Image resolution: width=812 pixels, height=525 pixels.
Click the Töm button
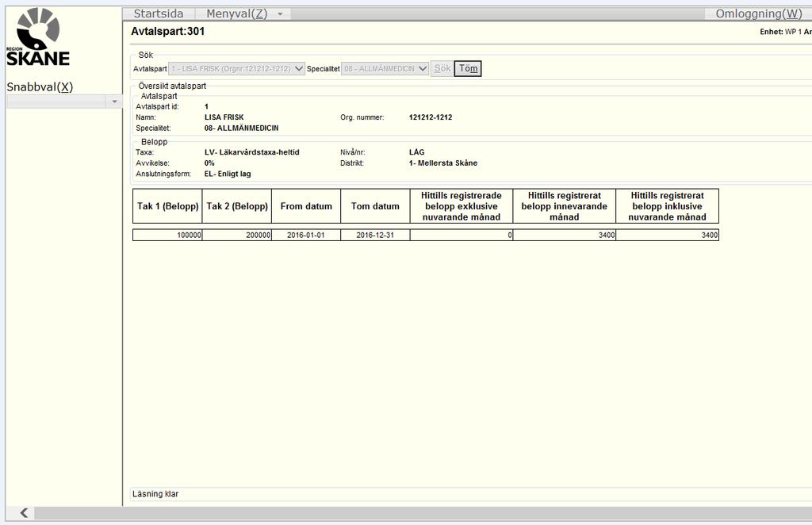click(468, 68)
